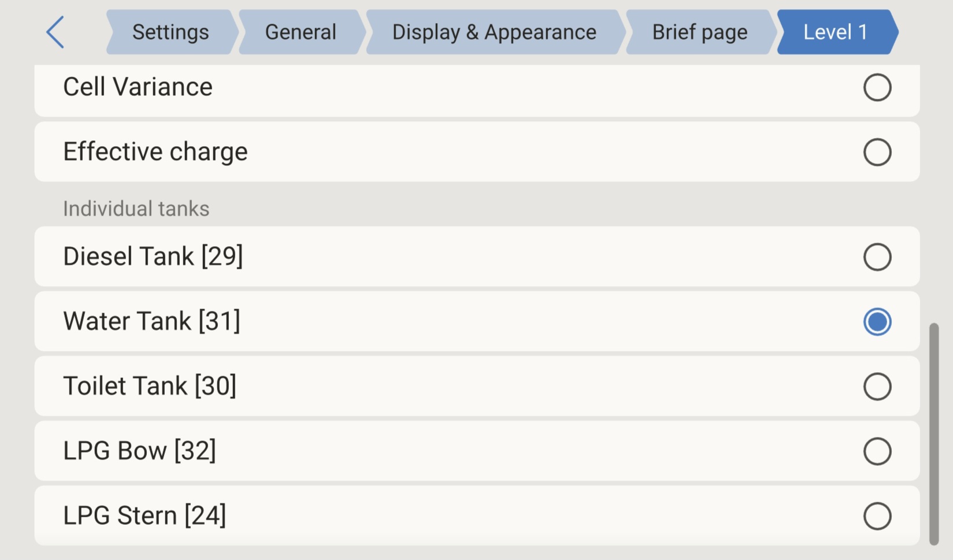Select the Cell Variance radio button
The width and height of the screenshot is (953, 560).
877,88
